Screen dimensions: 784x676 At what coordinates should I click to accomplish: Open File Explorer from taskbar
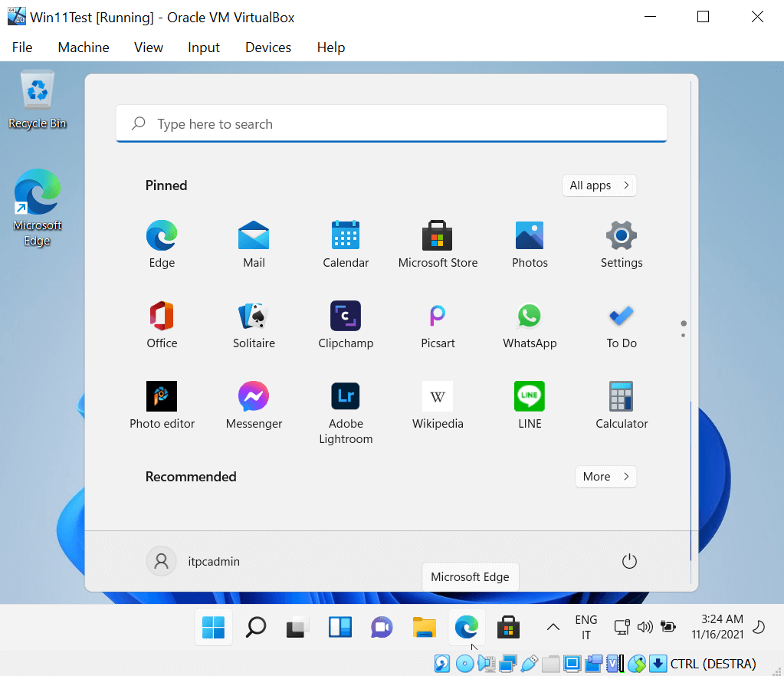424,628
